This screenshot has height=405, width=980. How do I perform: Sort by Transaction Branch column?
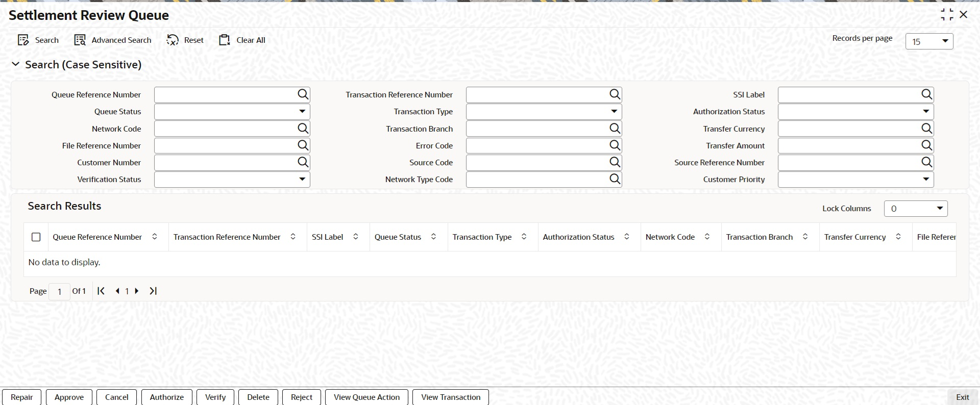pos(805,237)
